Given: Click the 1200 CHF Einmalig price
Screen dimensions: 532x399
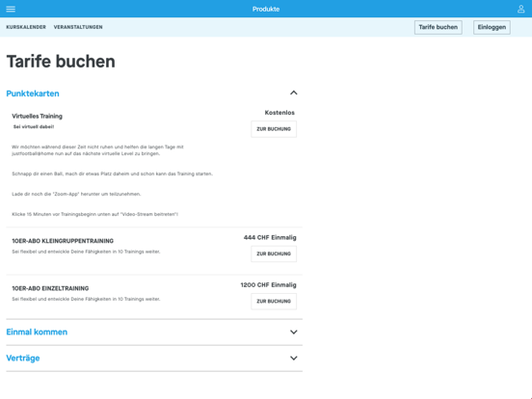Looking at the screenshot, I should pyautogui.click(x=268, y=285).
